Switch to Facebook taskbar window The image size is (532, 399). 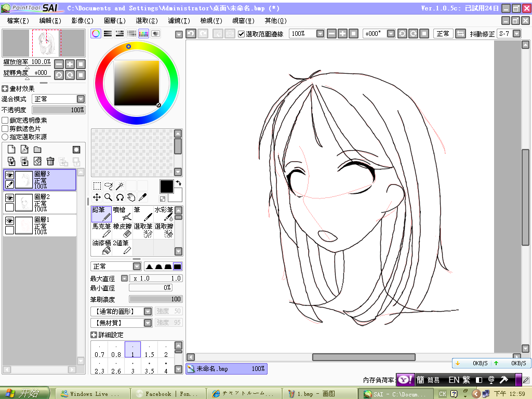tap(168, 394)
